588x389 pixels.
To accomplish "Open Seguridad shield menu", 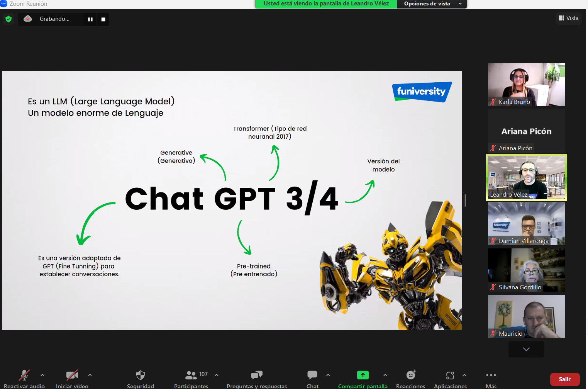I will click(141, 379).
